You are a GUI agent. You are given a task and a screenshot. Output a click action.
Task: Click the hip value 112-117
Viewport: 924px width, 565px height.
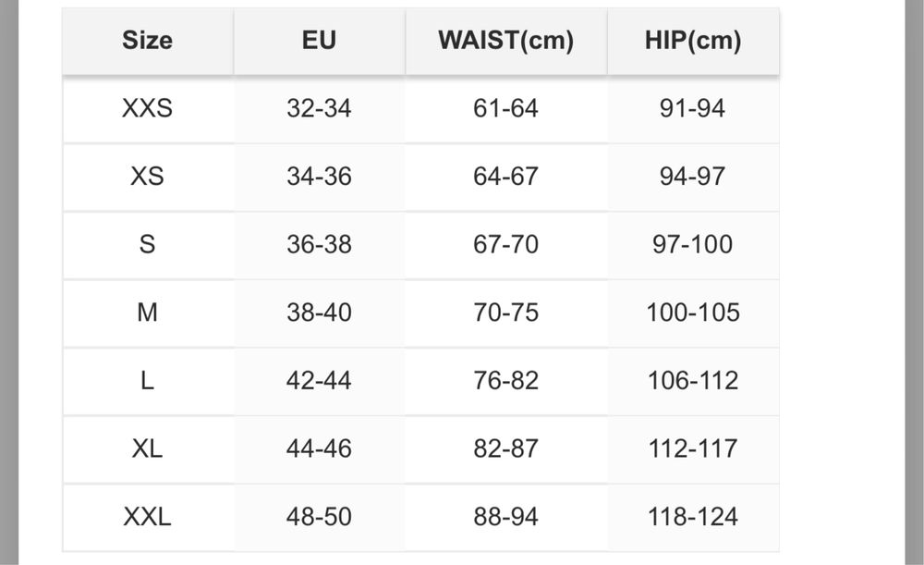693,448
